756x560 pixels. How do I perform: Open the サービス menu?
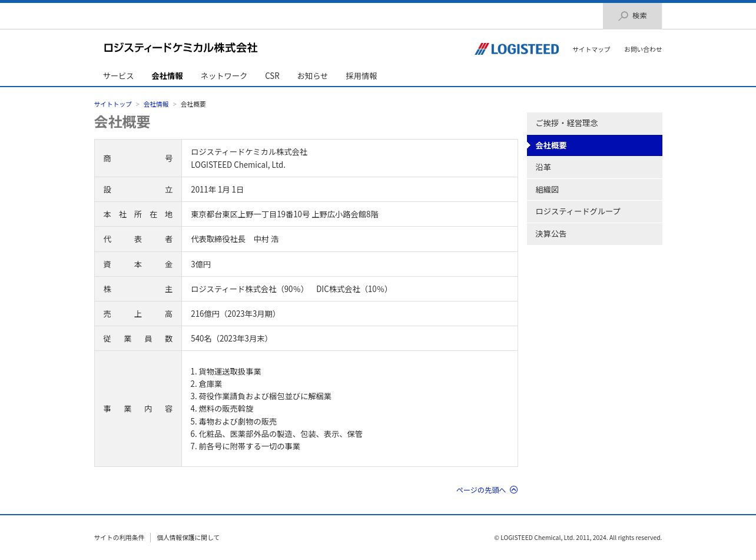pos(118,76)
